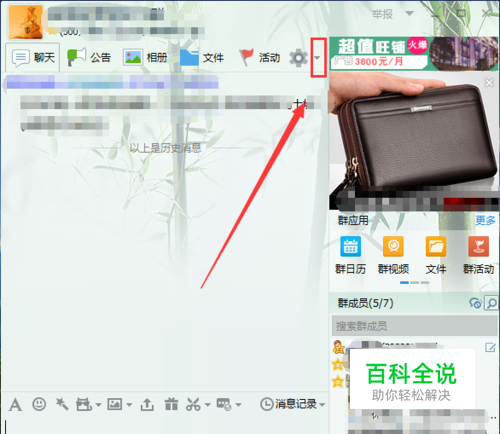Expand the 消息记录 dropdown arrow
This screenshot has width=500, height=434.
(322, 405)
